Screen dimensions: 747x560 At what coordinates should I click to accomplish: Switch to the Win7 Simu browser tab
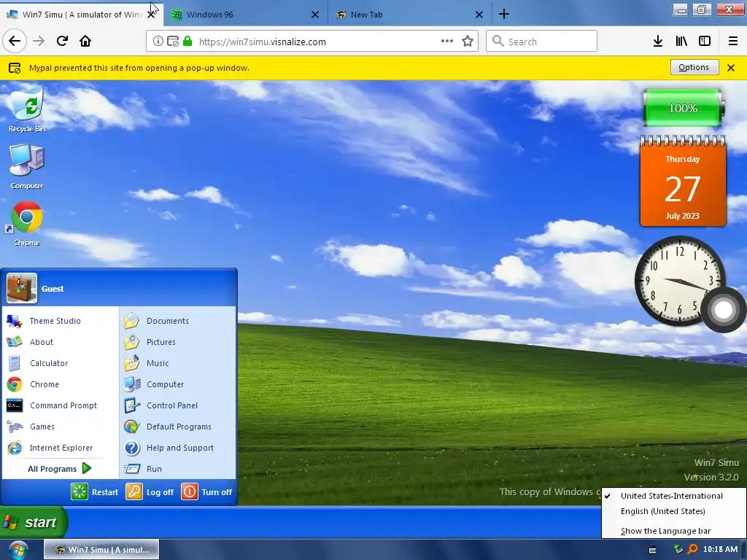tap(81, 15)
